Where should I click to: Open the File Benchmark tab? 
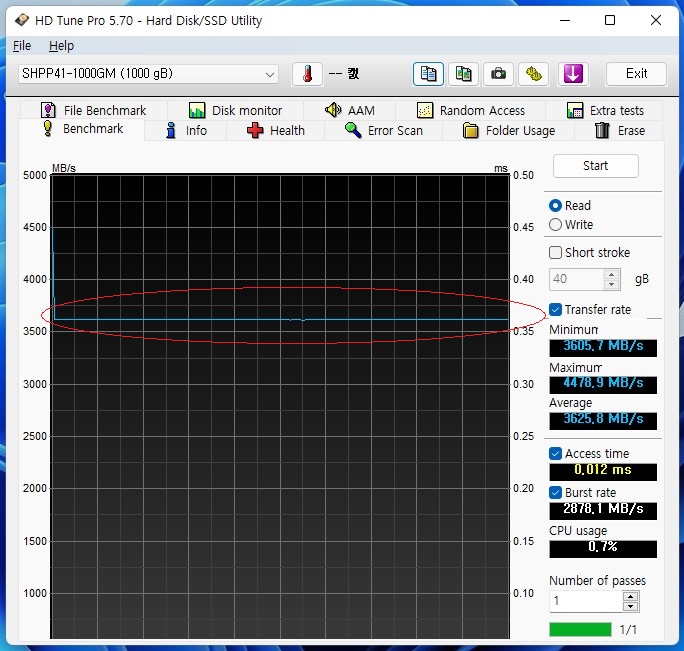coord(93,110)
